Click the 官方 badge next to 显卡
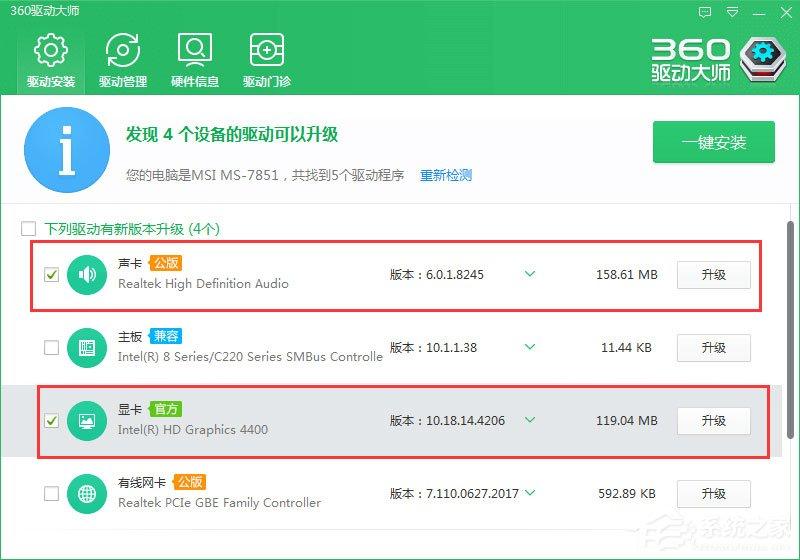Image resolution: width=800 pixels, height=560 pixels. click(x=165, y=409)
